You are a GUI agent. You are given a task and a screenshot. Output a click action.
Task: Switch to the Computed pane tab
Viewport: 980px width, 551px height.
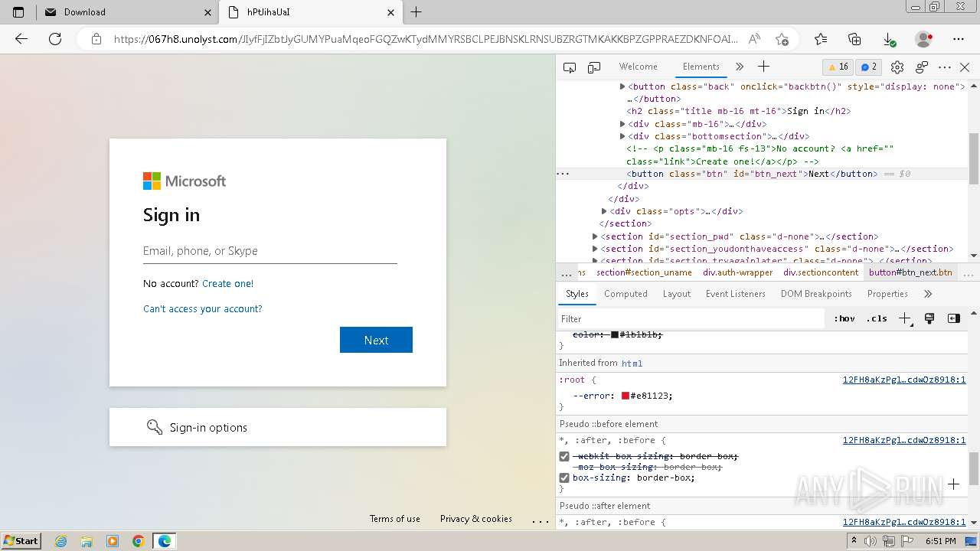[626, 294]
